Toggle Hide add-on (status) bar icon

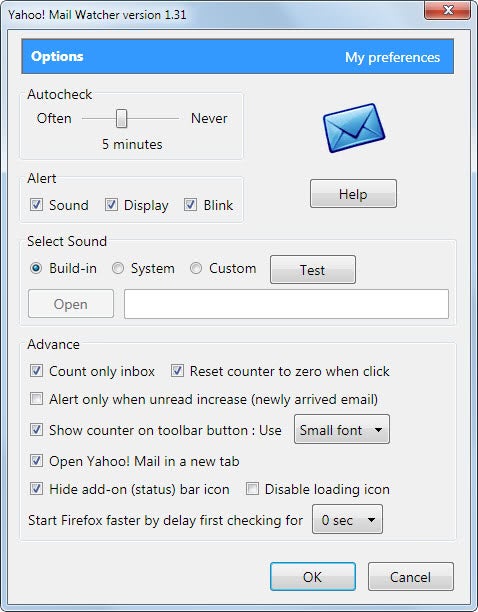click(x=36, y=489)
